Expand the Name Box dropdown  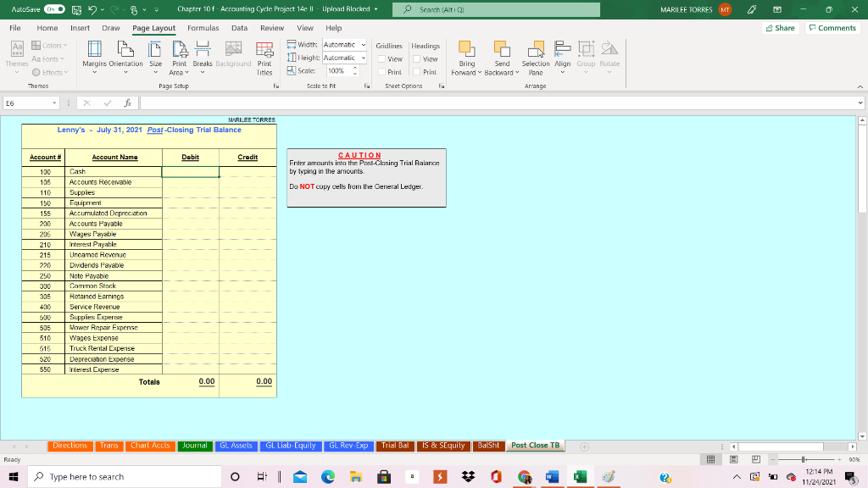[54, 103]
